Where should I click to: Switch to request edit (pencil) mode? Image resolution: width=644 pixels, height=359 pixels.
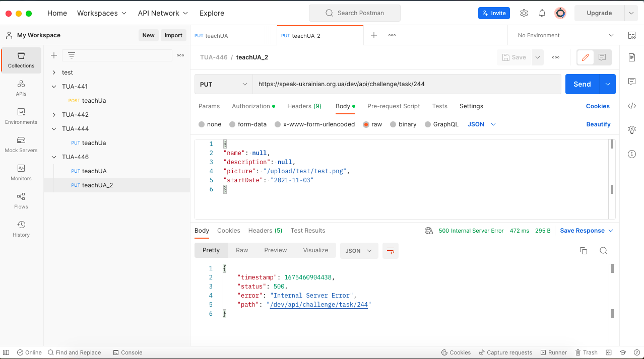tap(586, 57)
